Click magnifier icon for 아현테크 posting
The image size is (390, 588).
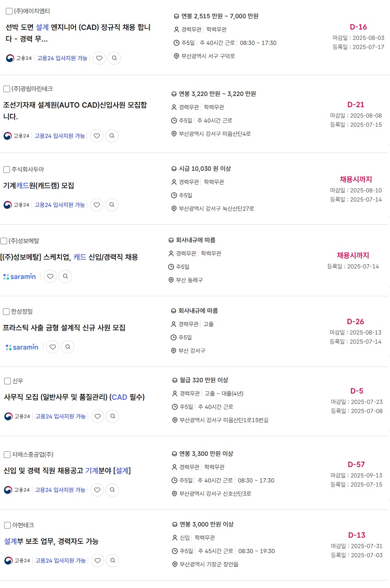click(x=113, y=561)
